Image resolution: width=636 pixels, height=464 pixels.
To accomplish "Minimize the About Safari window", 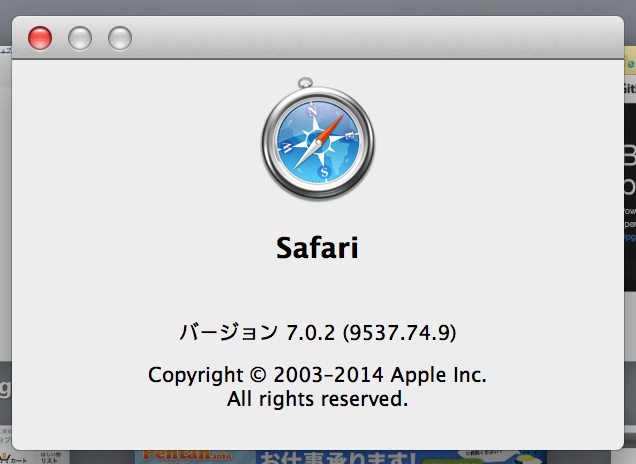I will point(80,38).
